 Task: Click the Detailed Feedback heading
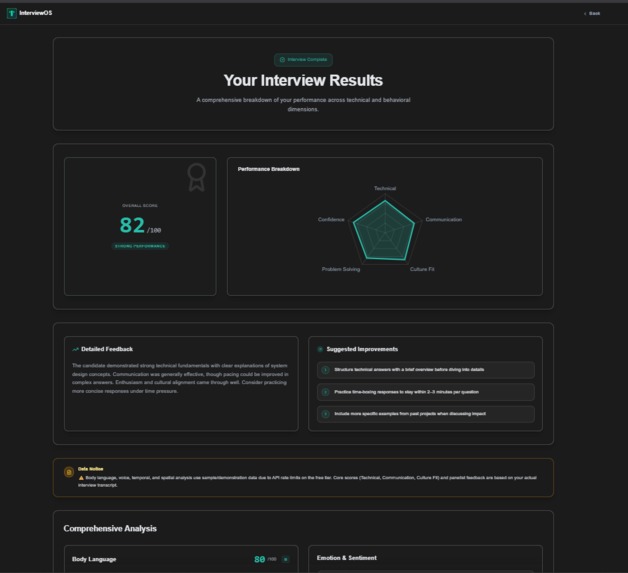click(107, 349)
